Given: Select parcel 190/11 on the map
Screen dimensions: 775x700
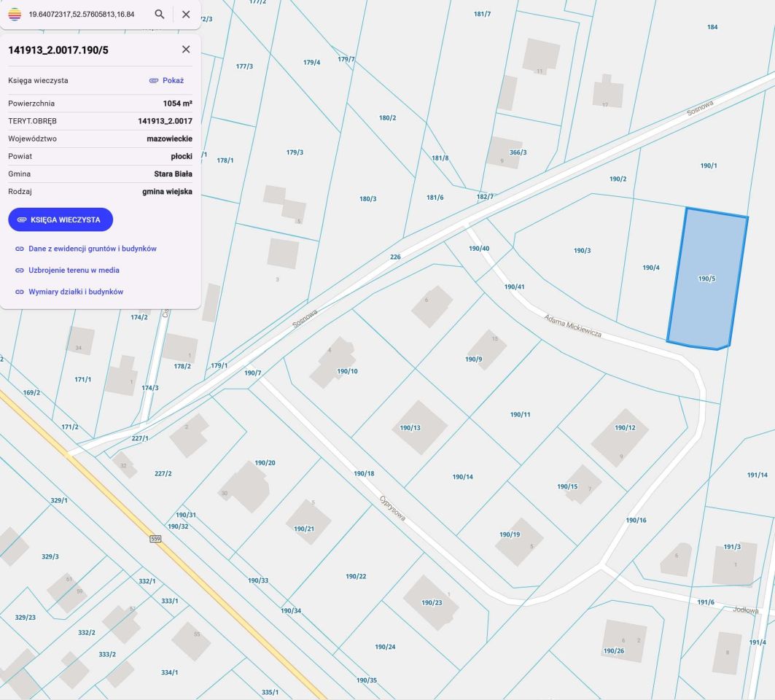Looking at the screenshot, I should click(x=520, y=415).
